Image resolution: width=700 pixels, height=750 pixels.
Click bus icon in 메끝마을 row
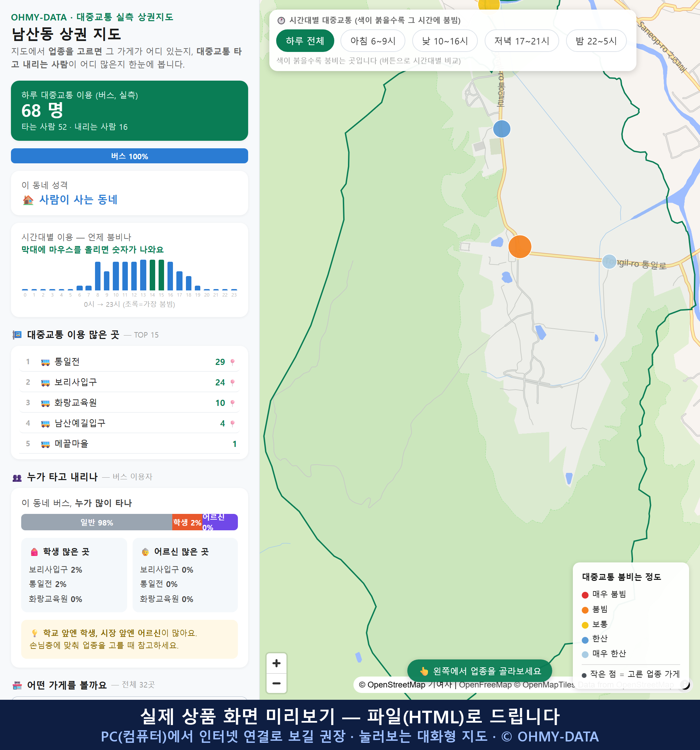[x=45, y=444]
